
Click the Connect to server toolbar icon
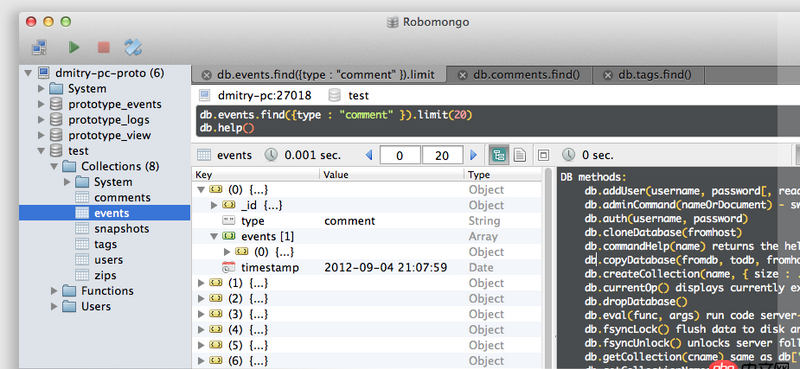point(40,47)
